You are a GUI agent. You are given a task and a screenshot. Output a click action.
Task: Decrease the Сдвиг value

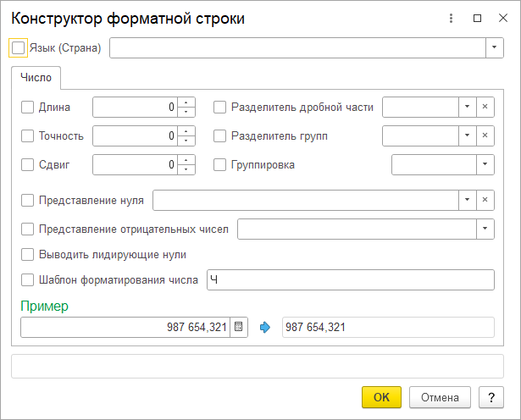[x=186, y=169]
